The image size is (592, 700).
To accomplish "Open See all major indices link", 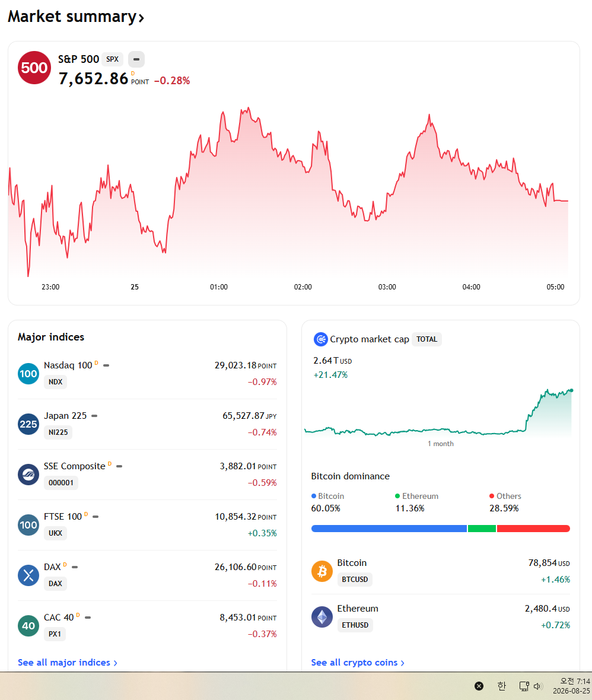I will [x=68, y=663].
